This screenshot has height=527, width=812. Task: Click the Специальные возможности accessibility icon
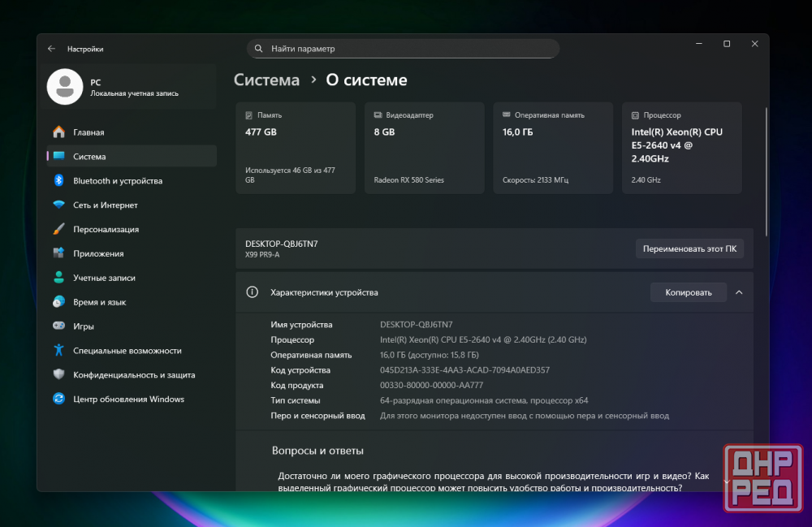pyautogui.click(x=59, y=351)
